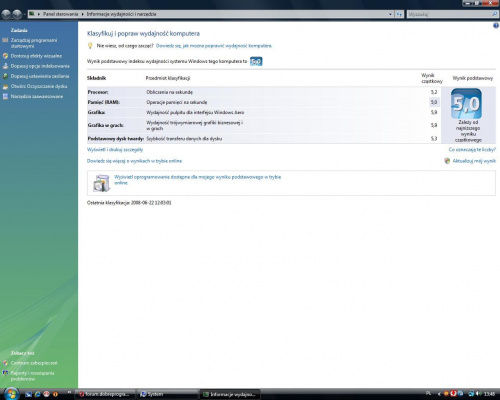Open Centrum zabezpieczeń link
500x400 pixels.
tap(34, 363)
